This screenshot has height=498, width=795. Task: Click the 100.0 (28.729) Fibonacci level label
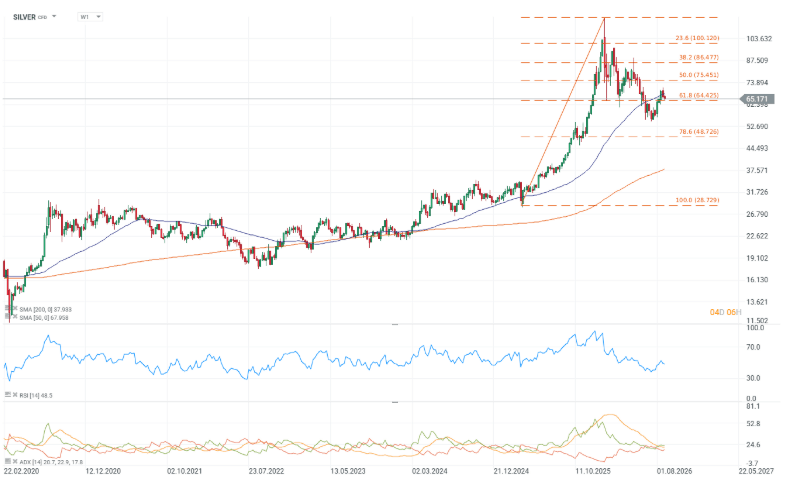(697, 200)
